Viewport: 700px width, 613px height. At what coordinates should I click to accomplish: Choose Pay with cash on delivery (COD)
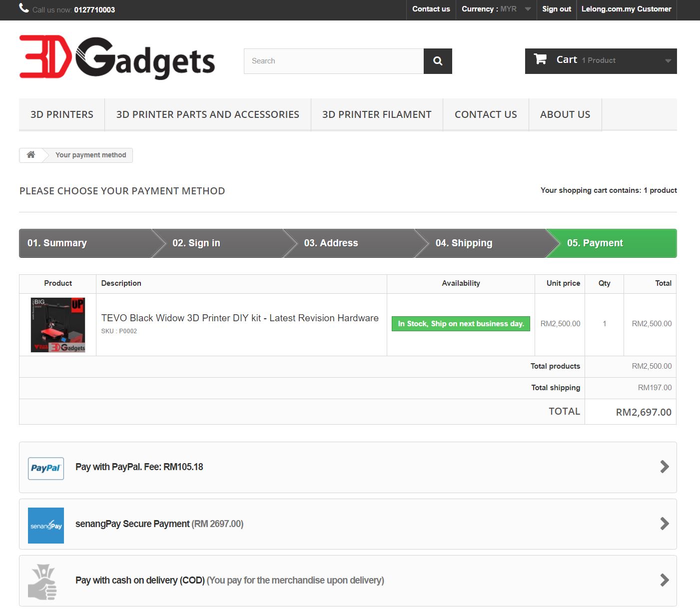click(348, 581)
